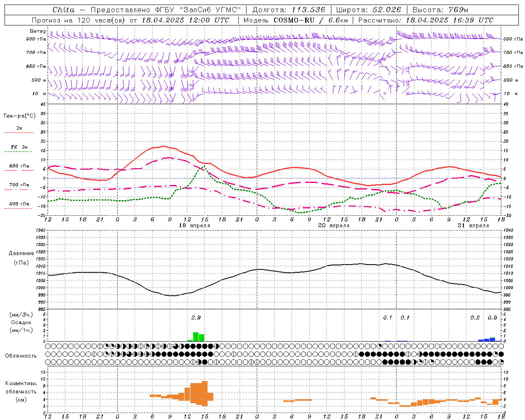
Task: Click the "Ветер" wind panel label
Action: pyautogui.click(x=38, y=31)
